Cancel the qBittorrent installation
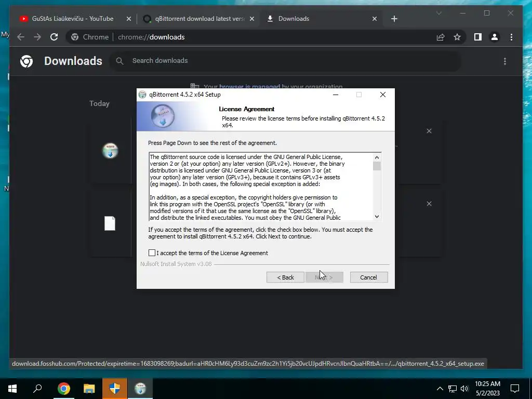Screen dimensions: 532x399 click(x=369, y=277)
